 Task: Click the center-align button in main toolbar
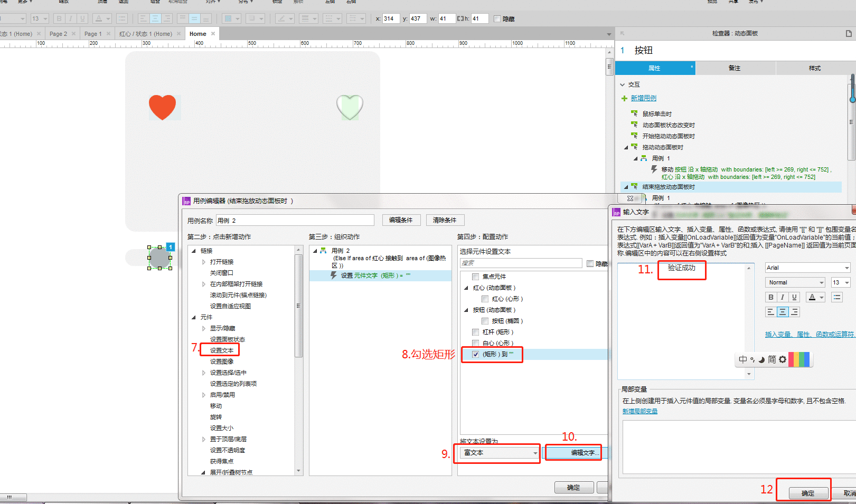pyautogui.click(x=155, y=18)
